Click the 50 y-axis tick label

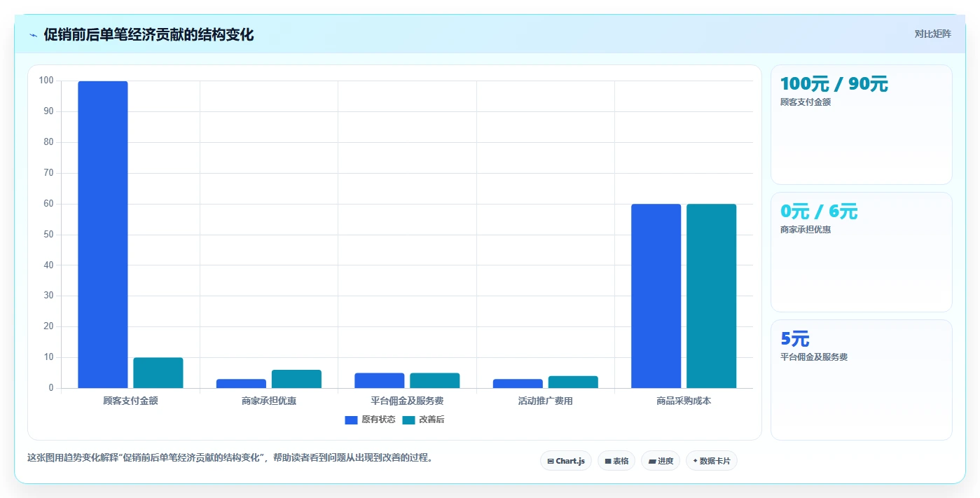click(48, 235)
